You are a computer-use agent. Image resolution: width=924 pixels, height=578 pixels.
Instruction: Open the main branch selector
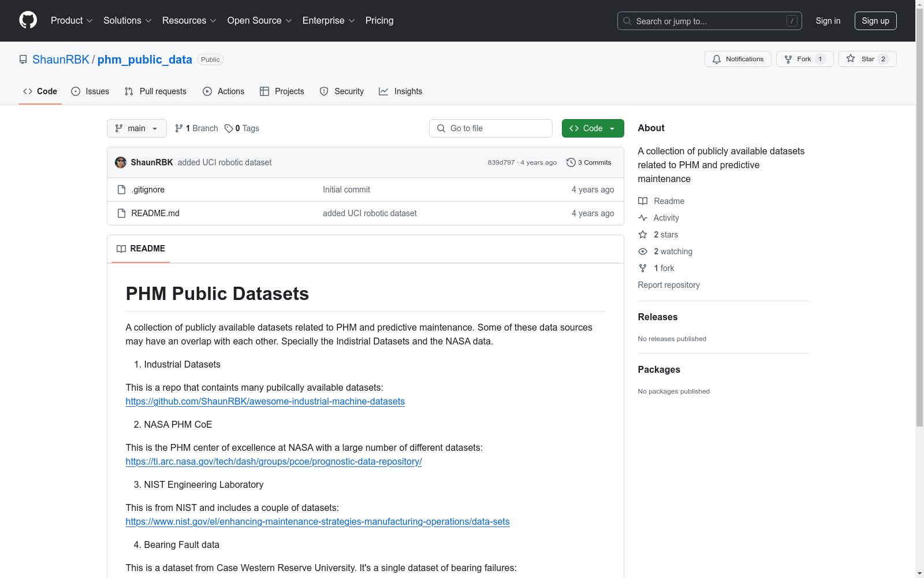point(136,128)
